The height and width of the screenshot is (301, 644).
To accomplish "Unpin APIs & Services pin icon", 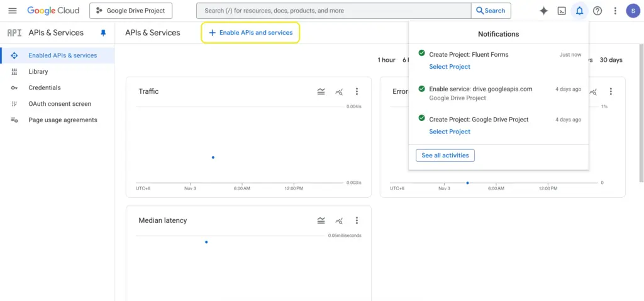I will 103,33.
